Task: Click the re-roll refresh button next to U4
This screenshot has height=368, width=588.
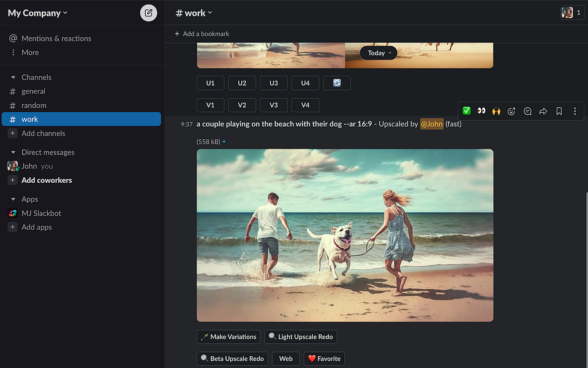Action: click(337, 83)
